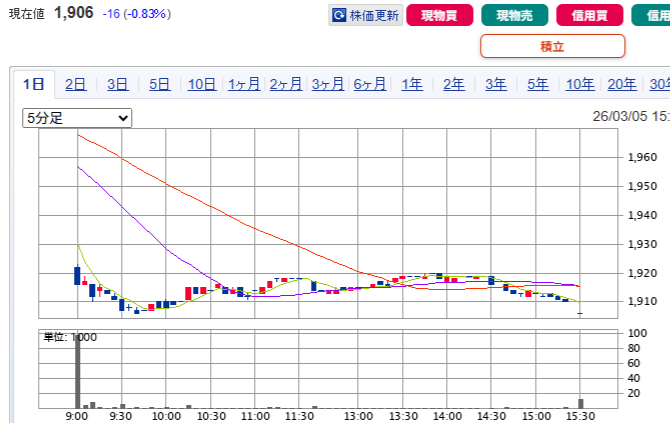Viewport: 670px width, 423px height.
Task: Show the 3ヶ月 chart period
Action: pyautogui.click(x=328, y=84)
